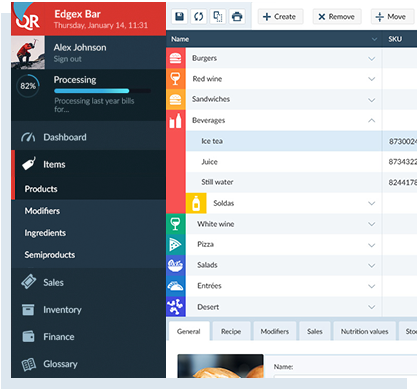Click the Entrées dish icon

coord(176,286)
